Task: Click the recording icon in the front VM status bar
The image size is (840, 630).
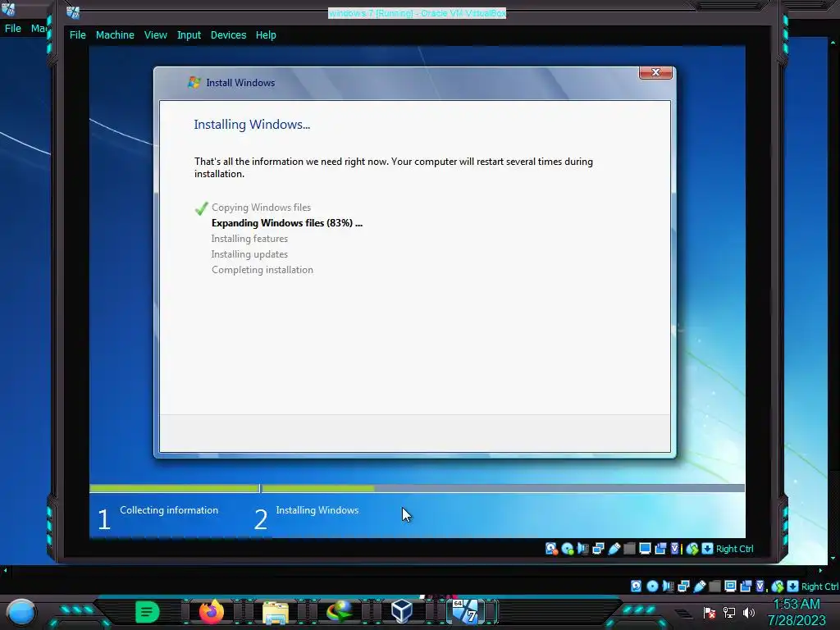Action: [660, 549]
